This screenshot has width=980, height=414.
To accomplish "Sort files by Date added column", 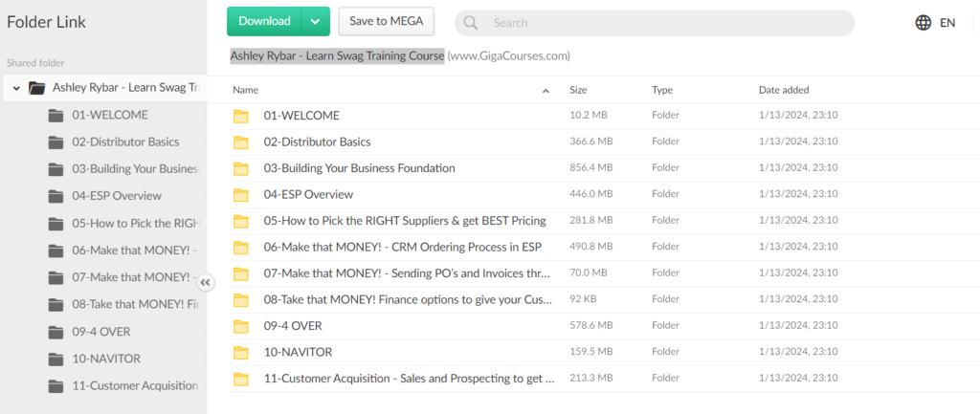I will (784, 90).
